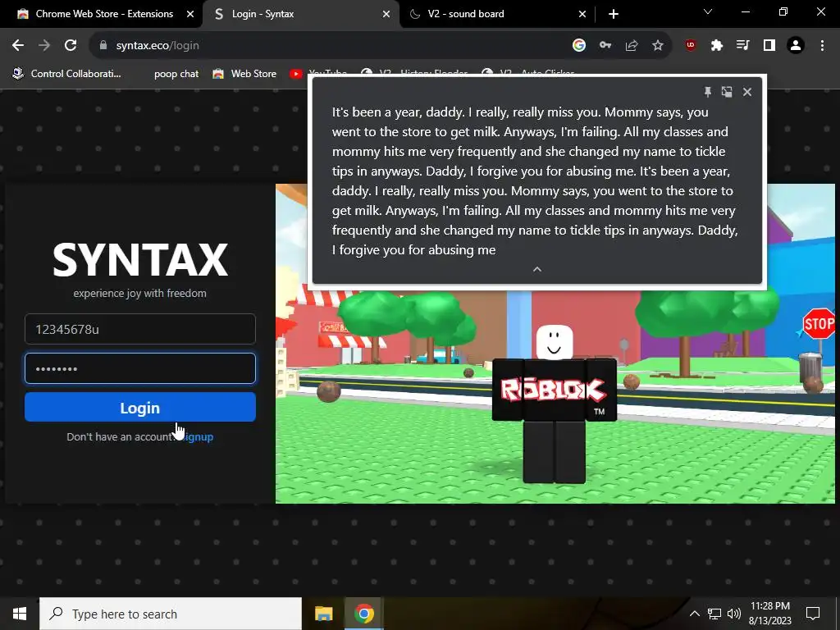Open the media controls icon
This screenshot has height=630, width=840.
(x=743, y=46)
